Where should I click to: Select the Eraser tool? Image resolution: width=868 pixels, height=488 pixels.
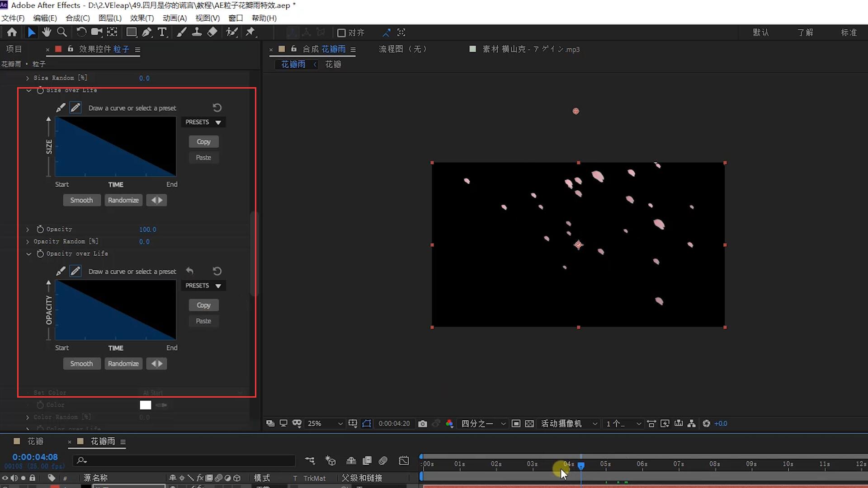pos(212,32)
